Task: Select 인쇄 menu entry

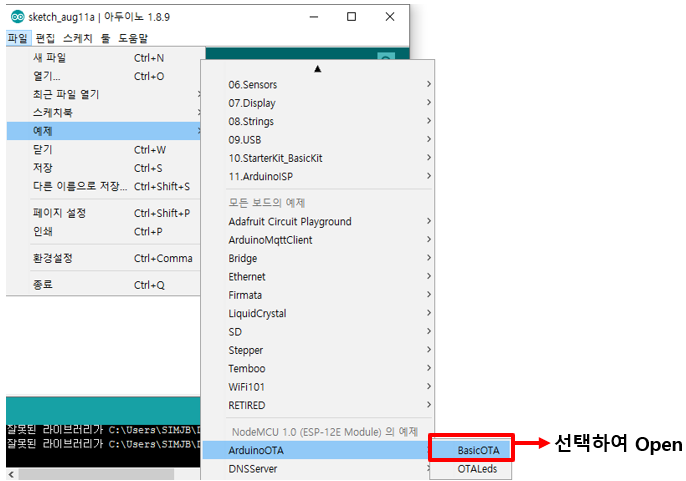Action: point(104,232)
